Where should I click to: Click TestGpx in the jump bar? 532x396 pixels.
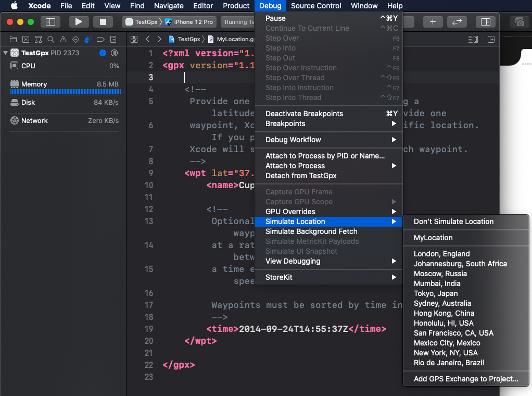pos(185,40)
